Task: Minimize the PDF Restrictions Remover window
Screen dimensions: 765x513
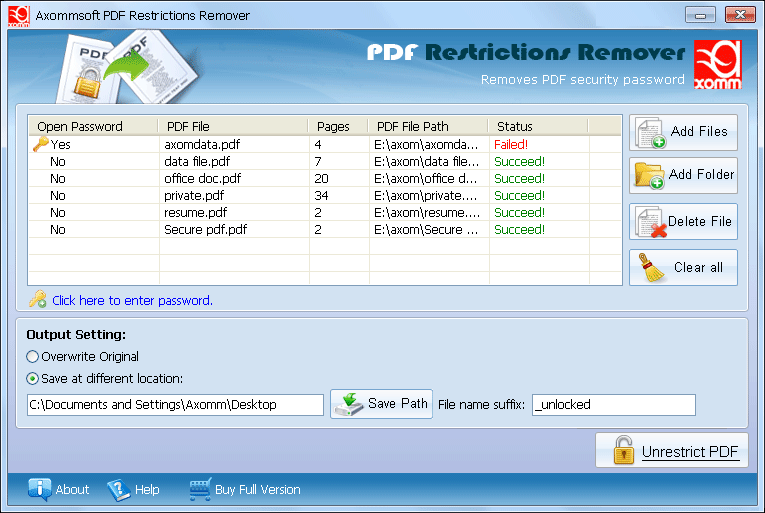Action: click(700, 15)
